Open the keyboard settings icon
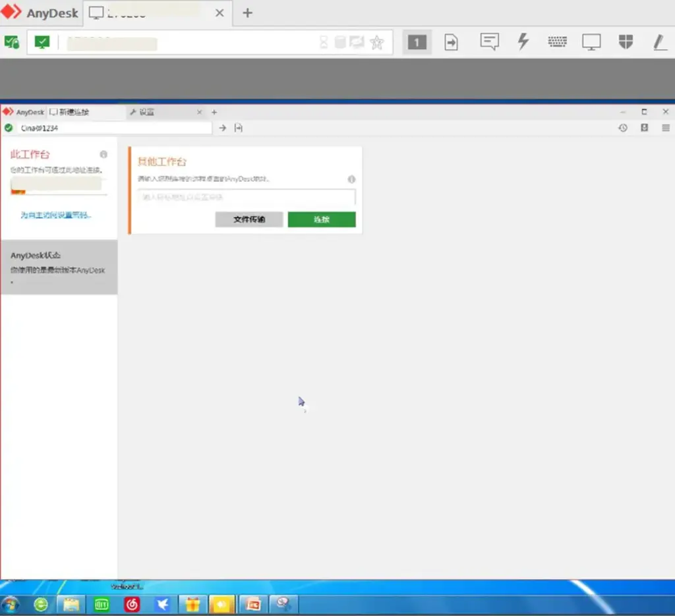The width and height of the screenshot is (675, 616). [x=557, y=42]
